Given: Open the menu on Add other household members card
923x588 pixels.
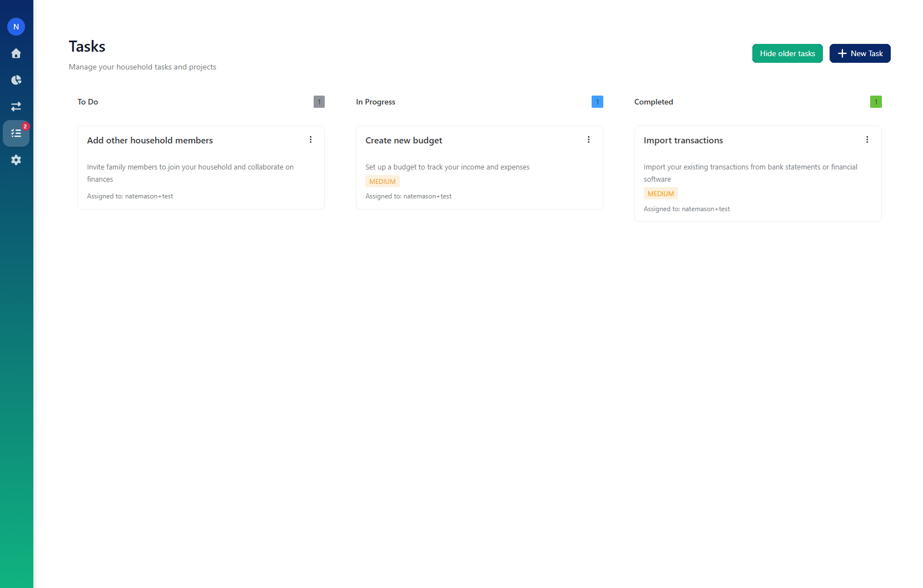Looking at the screenshot, I should click(311, 139).
